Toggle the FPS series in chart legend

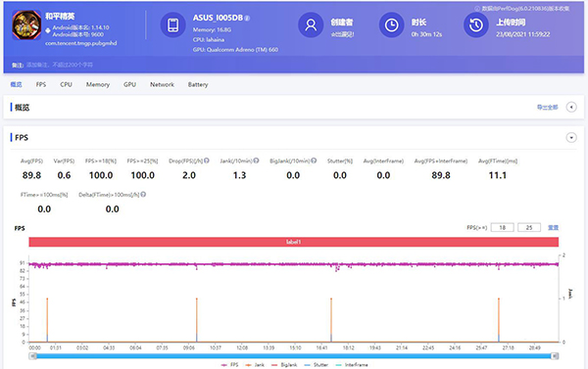click(x=230, y=364)
